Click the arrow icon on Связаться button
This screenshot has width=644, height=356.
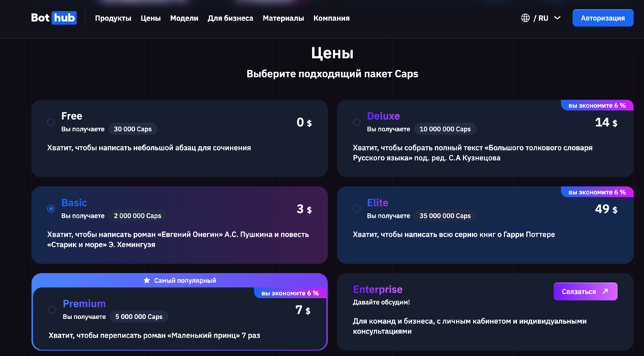click(x=605, y=292)
